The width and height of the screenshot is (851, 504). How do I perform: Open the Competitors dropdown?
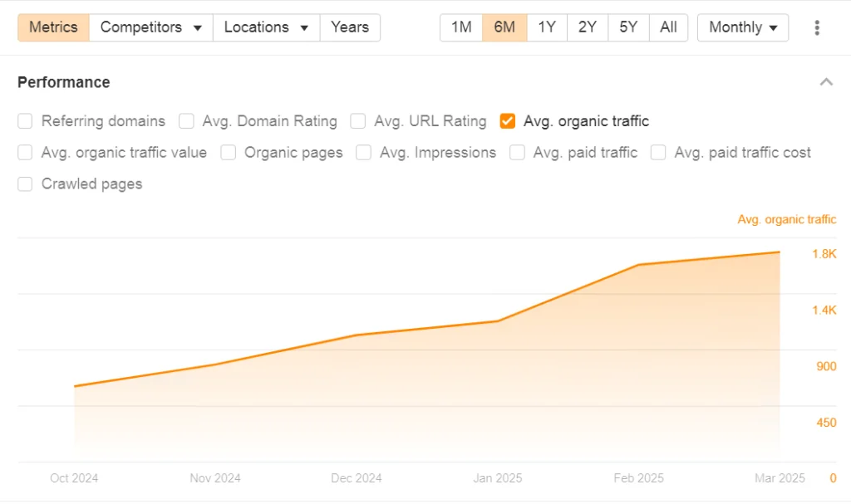pos(150,27)
